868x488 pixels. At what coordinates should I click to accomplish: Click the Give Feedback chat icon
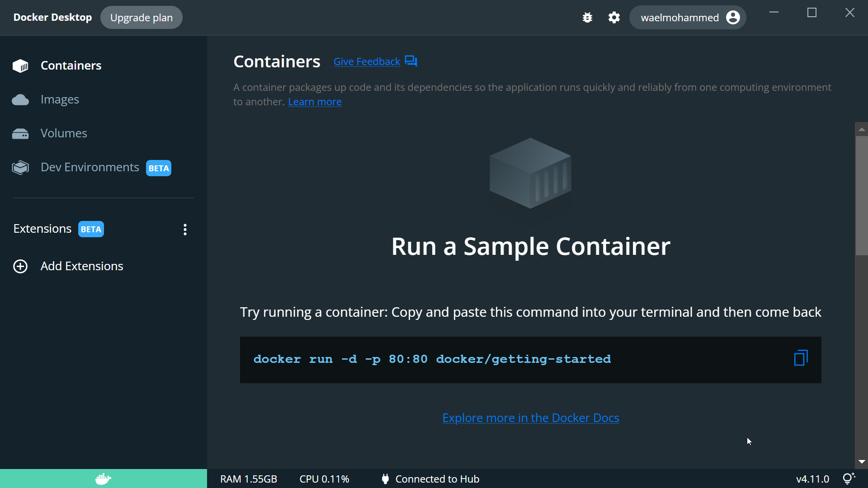click(410, 61)
